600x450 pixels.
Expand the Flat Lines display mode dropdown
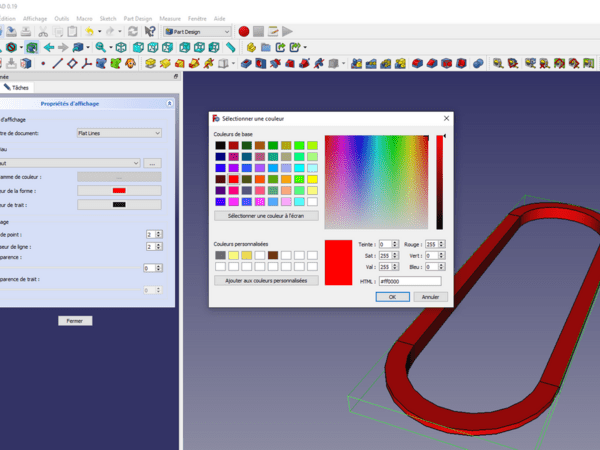click(x=118, y=132)
